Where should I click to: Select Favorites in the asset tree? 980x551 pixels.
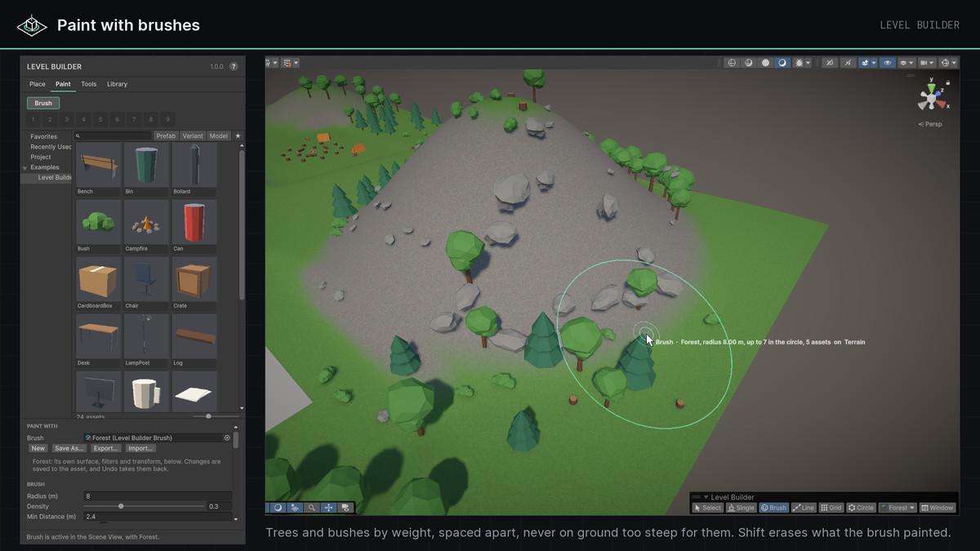[x=44, y=136]
